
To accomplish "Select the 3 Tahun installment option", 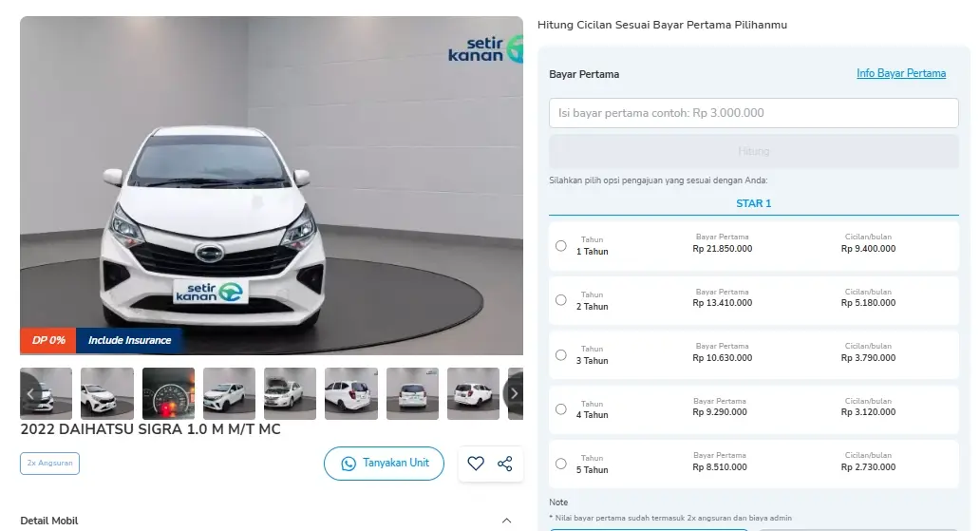I will pos(561,355).
